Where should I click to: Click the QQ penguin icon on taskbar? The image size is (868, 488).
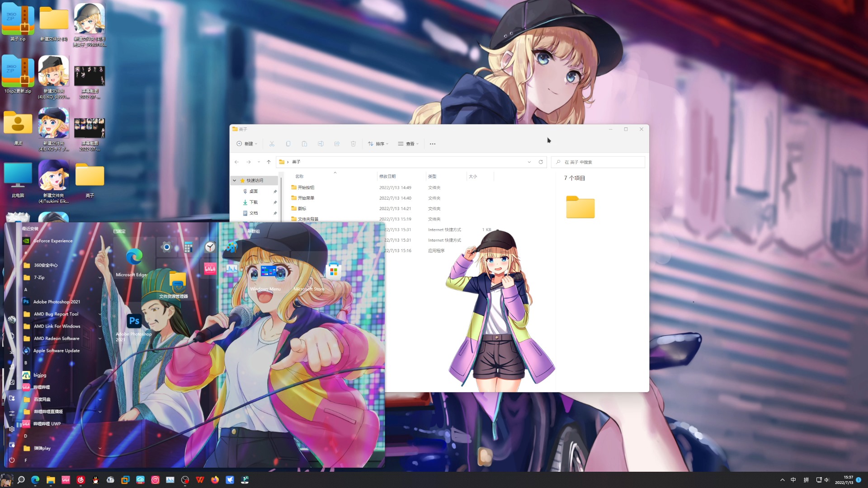point(95,480)
